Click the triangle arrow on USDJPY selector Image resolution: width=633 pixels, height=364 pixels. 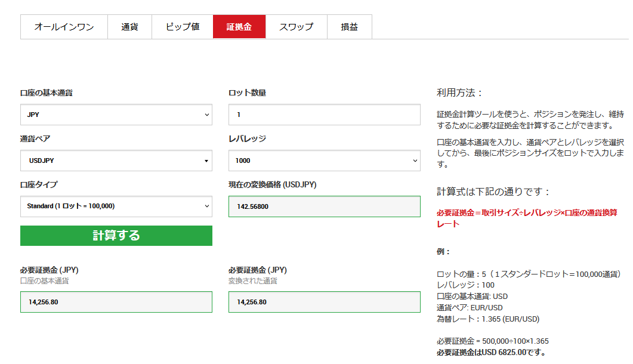tap(206, 161)
